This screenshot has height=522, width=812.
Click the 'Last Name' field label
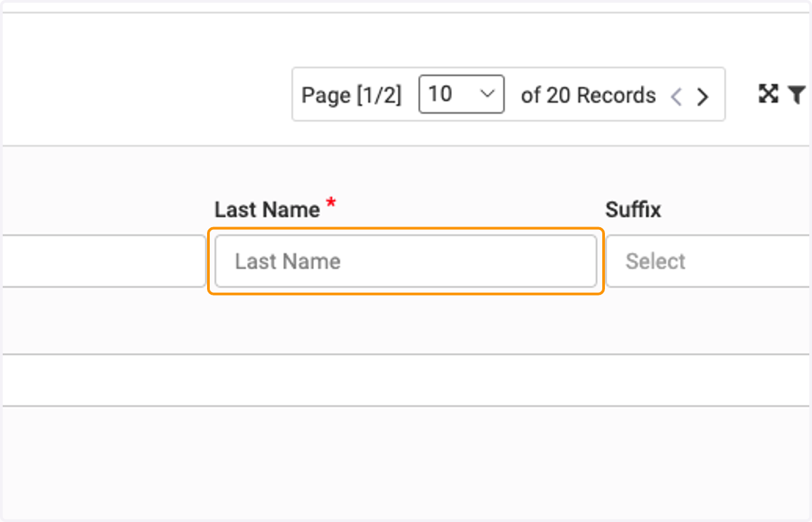pyautogui.click(x=267, y=210)
